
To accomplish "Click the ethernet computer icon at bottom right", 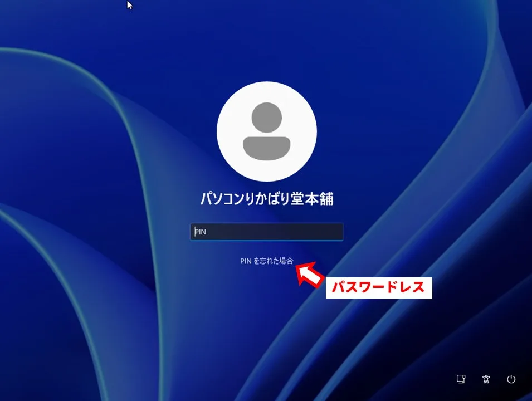I will click(461, 379).
